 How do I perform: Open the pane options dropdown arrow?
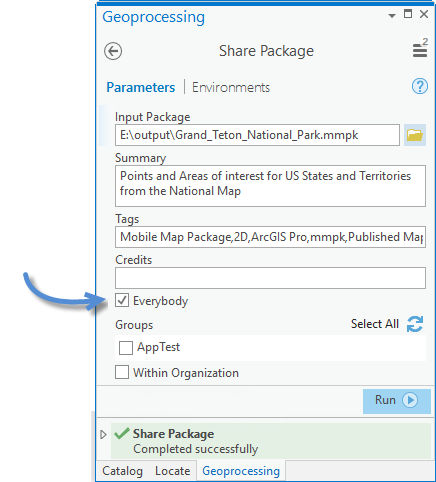point(392,15)
